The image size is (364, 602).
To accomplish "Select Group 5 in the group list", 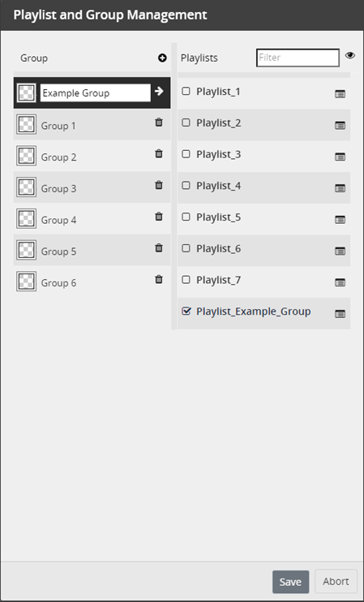I will pyautogui.click(x=92, y=250).
